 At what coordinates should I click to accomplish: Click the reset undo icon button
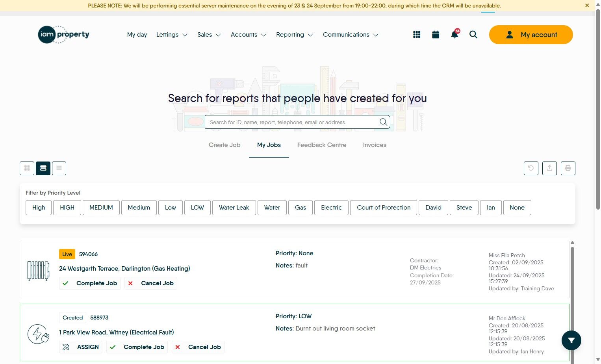coord(531,168)
